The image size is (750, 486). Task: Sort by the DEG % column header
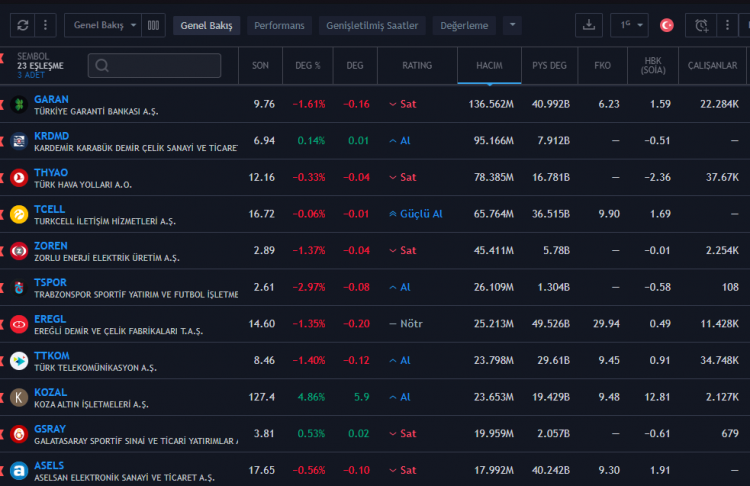308,66
